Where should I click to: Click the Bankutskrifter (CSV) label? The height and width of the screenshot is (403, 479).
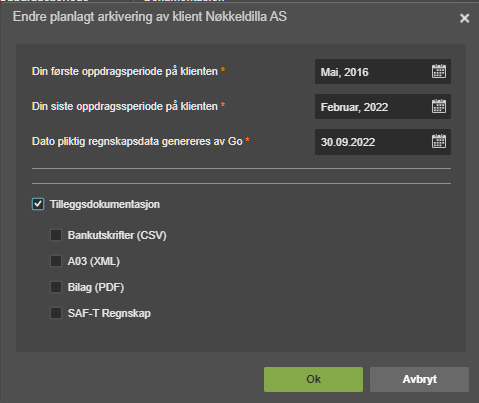point(117,235)
